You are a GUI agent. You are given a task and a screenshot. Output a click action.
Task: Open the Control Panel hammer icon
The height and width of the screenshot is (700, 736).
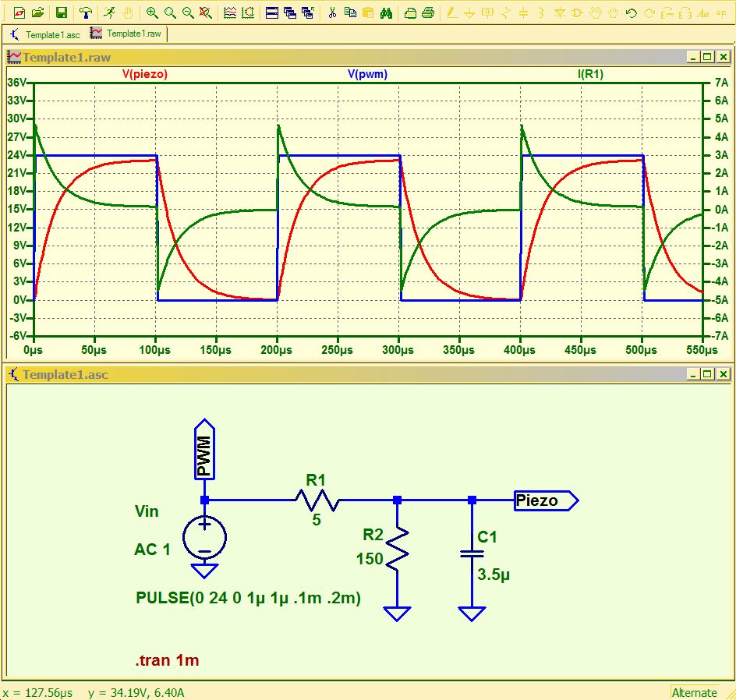[86, 12]
